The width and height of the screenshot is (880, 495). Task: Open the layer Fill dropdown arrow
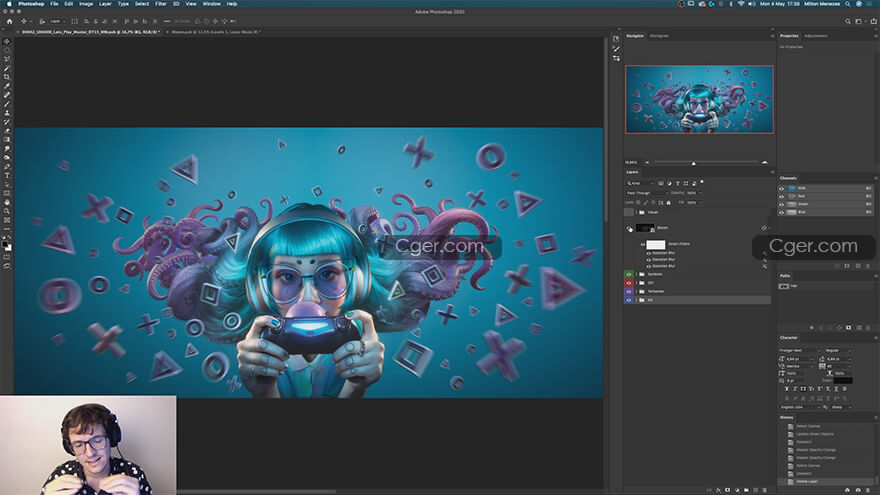coord(700,203)
